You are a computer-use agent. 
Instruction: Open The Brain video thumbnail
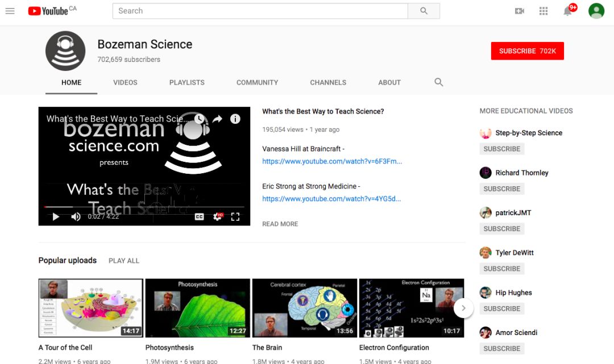305,308
